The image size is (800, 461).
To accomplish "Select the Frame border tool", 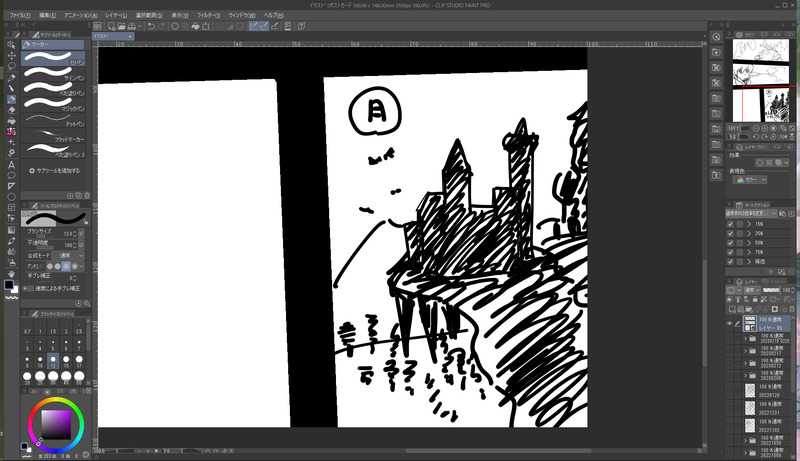I will (11, 208).
